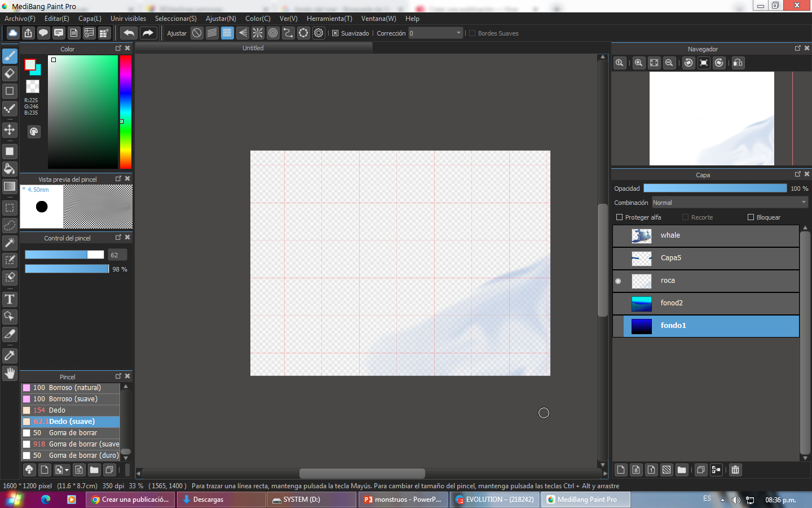
Task: Click the Opacidad layer slider
Action: tap(715, 189)
